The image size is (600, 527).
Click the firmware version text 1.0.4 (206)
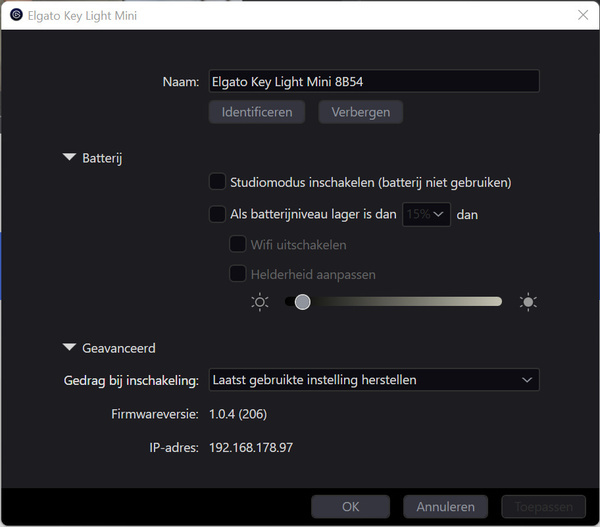pyautogui.click(x=238, y=414)
